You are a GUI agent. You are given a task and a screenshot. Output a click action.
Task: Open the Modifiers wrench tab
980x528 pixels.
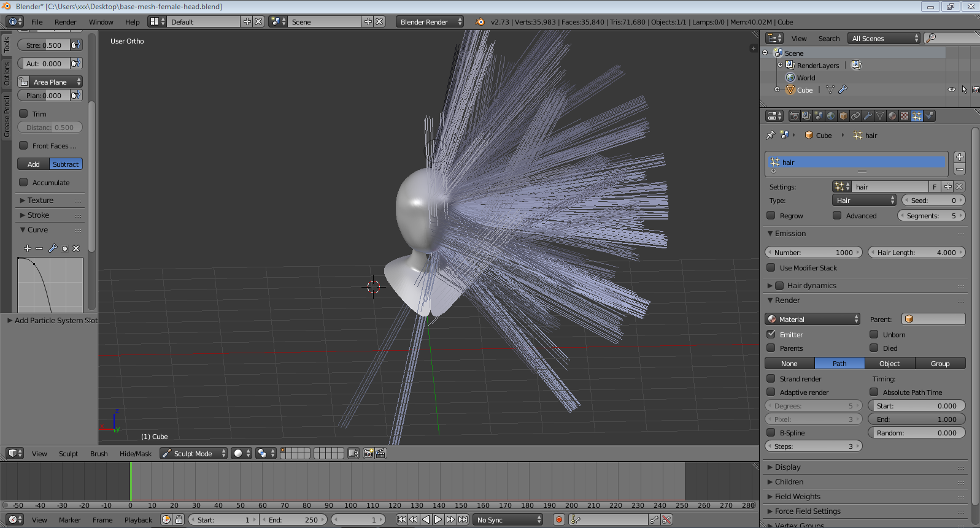click(x=868, y=116)
